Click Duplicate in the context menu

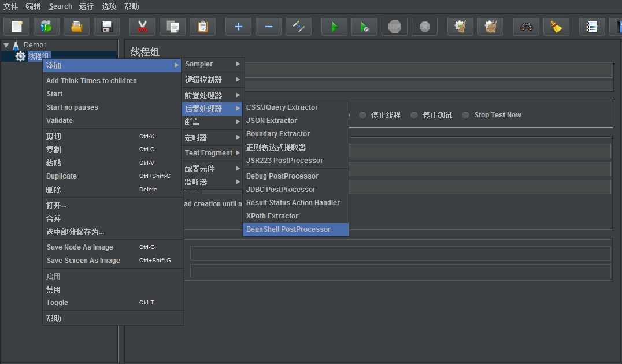click(x=113, y=176)
